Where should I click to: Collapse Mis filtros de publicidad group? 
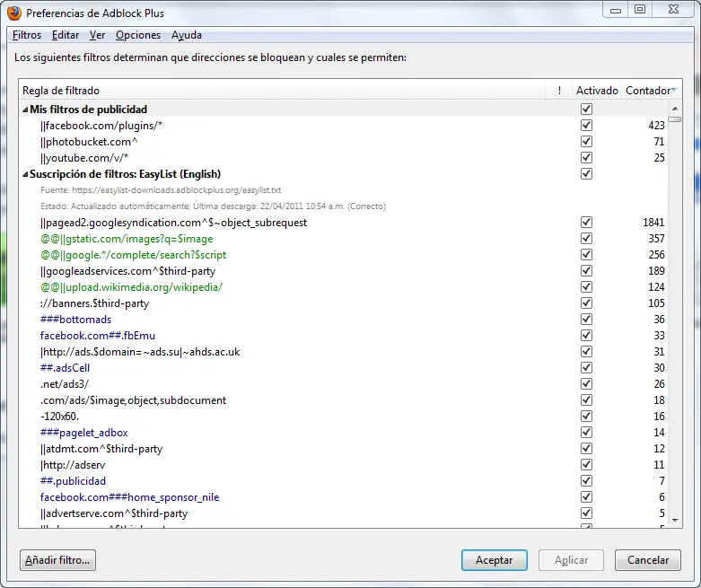(x=25, y=110)
